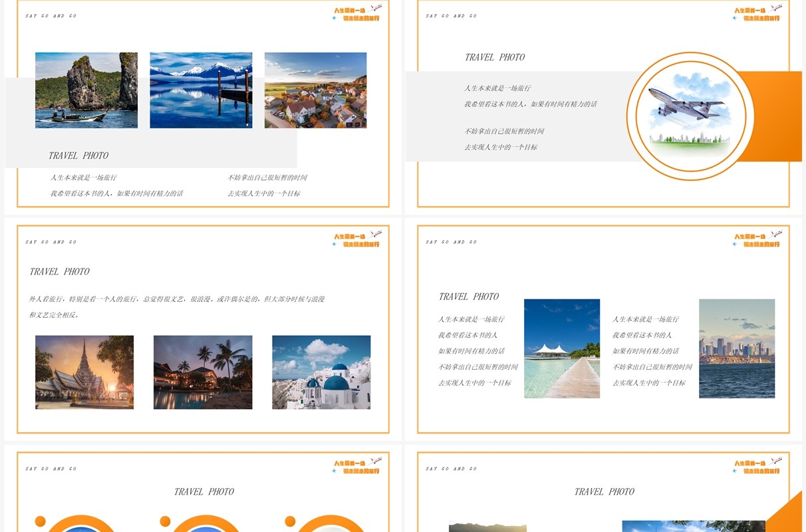
Task: Select the aerial village houses photo
Action: pos(315,90)
